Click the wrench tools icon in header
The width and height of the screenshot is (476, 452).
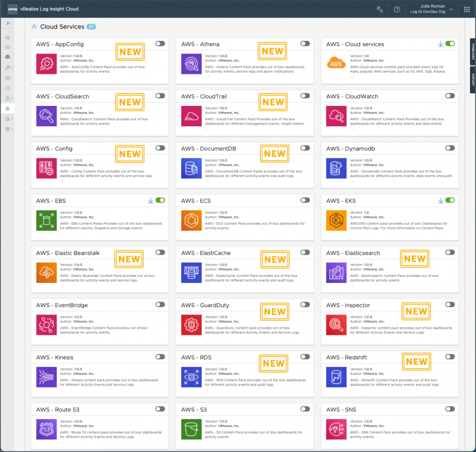coord(379,9)
